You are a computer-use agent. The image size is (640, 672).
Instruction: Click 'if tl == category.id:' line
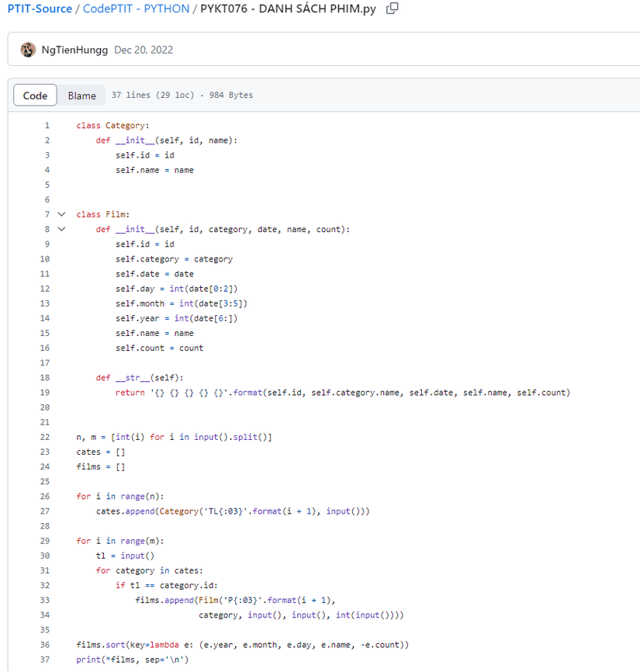click(x=167, y=585)
